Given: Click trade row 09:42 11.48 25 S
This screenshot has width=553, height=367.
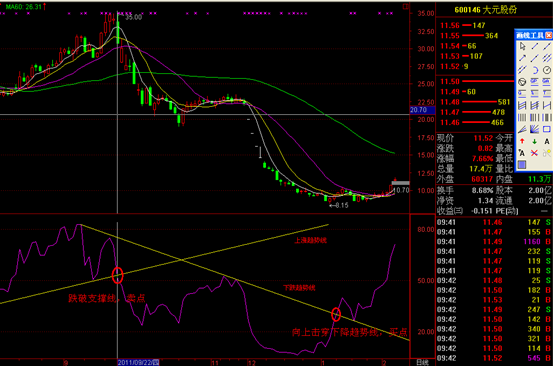Looking at the screenshot, I should [494, 281].
